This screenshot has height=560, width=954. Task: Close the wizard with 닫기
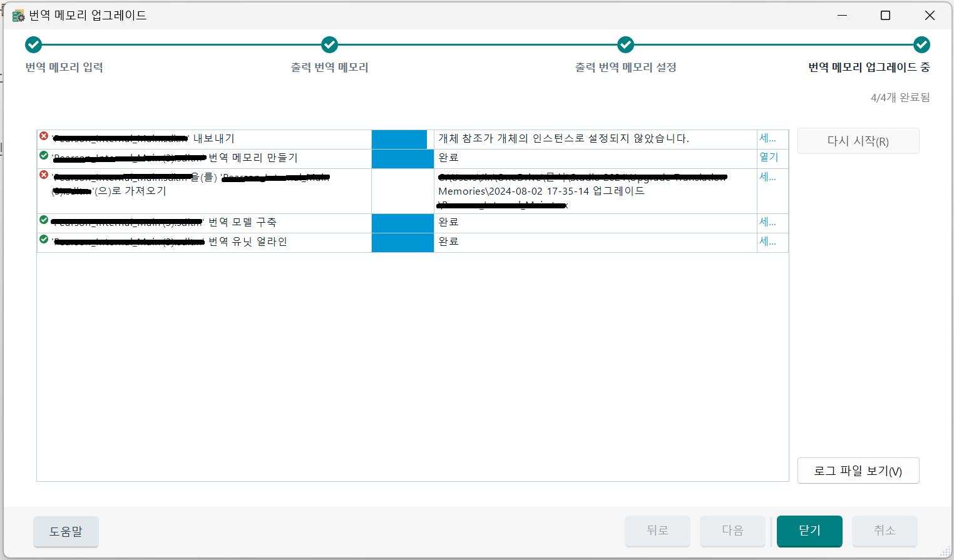pyautogui.click(x=809, y=531)
